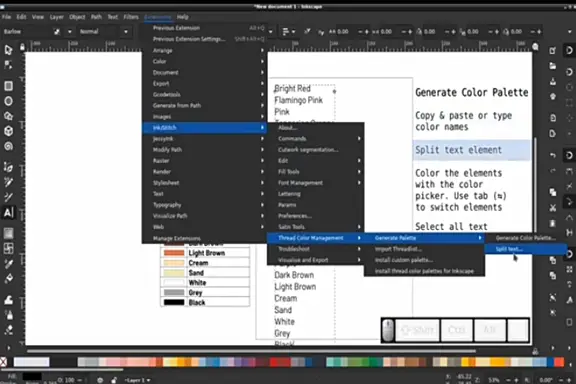Select the Eraser tool

[x=8, y=330]
